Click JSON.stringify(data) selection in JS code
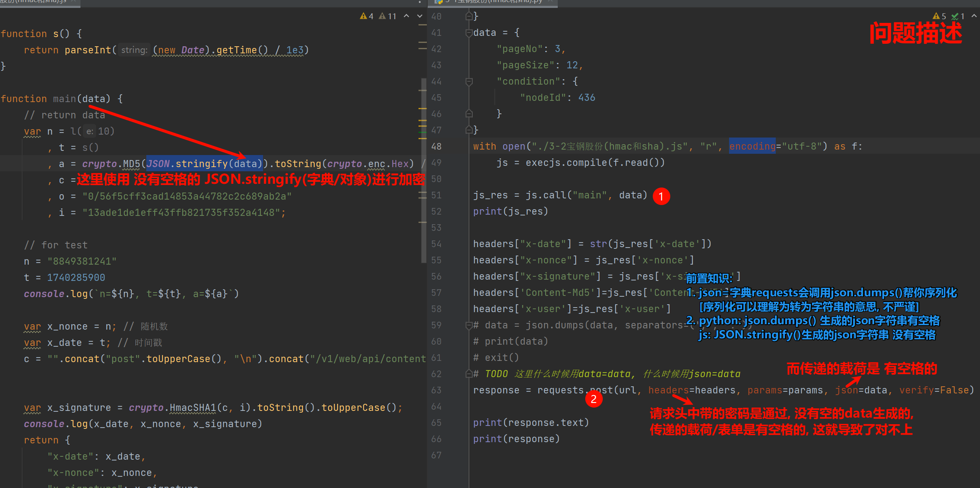Image resolution: width=980 pixels, height=488 pixels. [204, 164]
